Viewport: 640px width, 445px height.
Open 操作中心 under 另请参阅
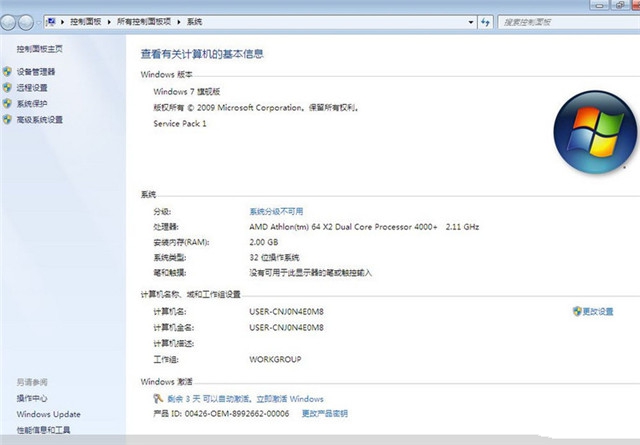point(32,398)
